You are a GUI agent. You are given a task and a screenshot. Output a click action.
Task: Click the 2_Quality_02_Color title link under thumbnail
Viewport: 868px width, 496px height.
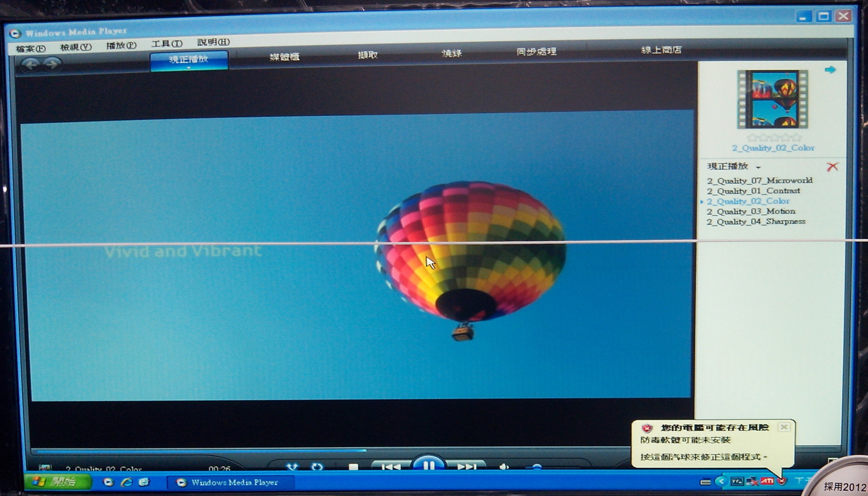[773, 148]
